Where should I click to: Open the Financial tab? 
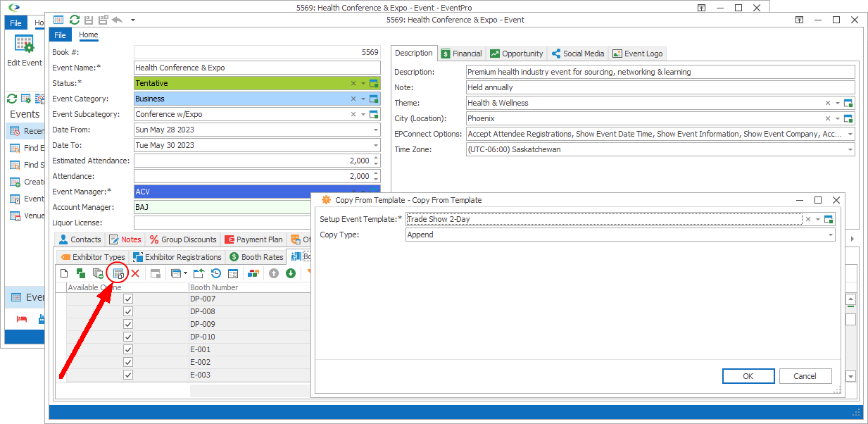point(461,54)
